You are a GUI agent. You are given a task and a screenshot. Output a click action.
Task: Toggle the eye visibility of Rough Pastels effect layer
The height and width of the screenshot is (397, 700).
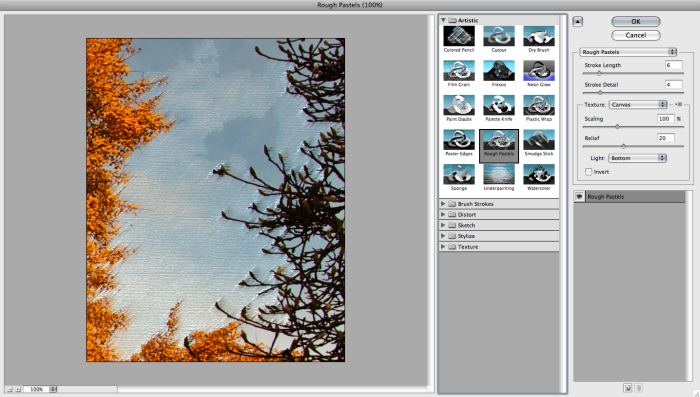[579, 196]
